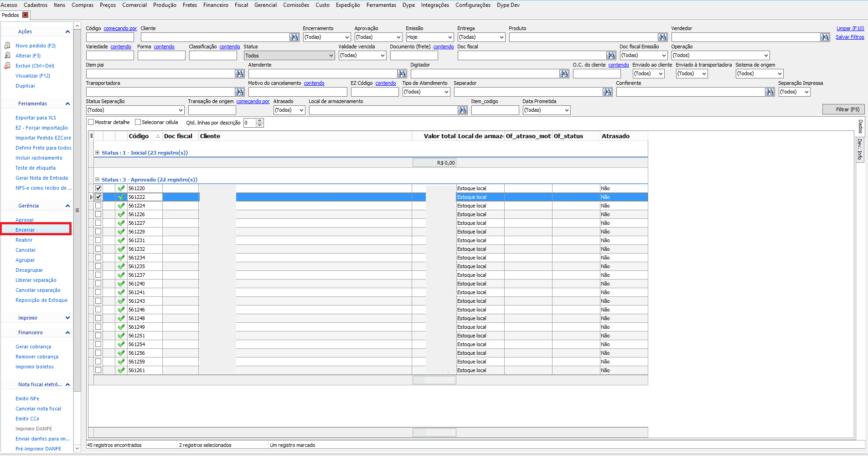Viewport: 868px width, 456px height.
Task: Uncheck the checkbox for order 561220
Action: [98, 188]
